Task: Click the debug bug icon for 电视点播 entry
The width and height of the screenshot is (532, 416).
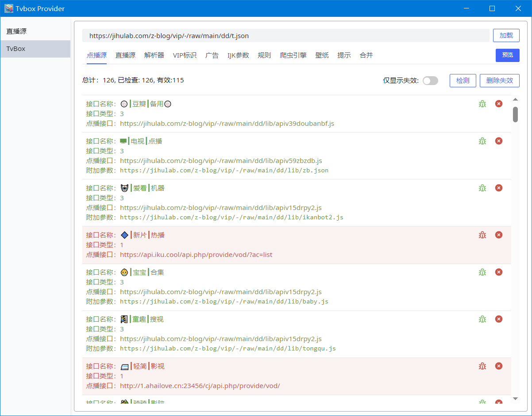Action: pos(482,141)
